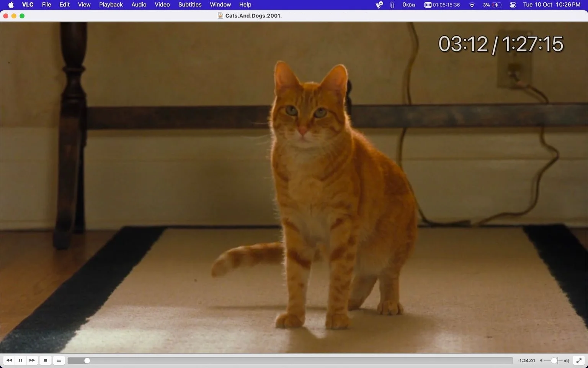The height and width of the screenshot is (368, 588).
Task: Open the Subtitles menu
Action: tap(190, 5)
